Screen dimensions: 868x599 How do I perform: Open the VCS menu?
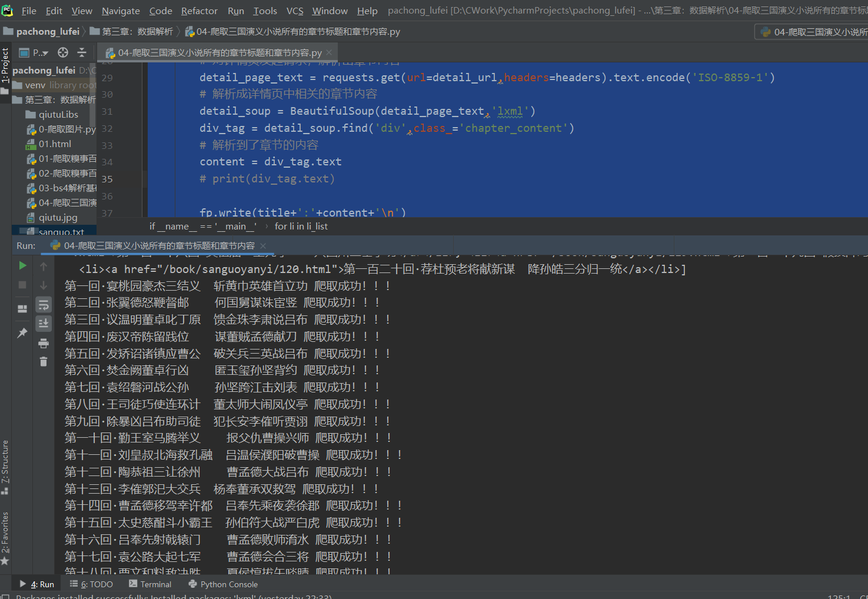[295, 11]
